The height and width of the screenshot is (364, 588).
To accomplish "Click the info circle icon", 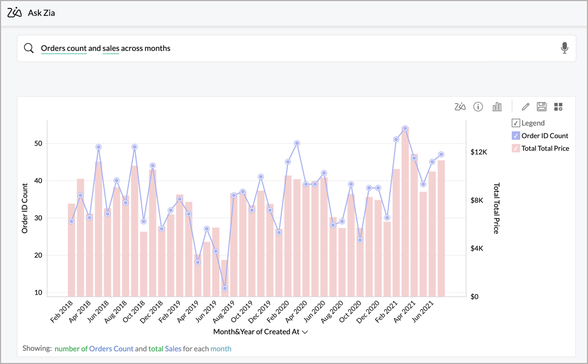I will [x=478, y=107].
